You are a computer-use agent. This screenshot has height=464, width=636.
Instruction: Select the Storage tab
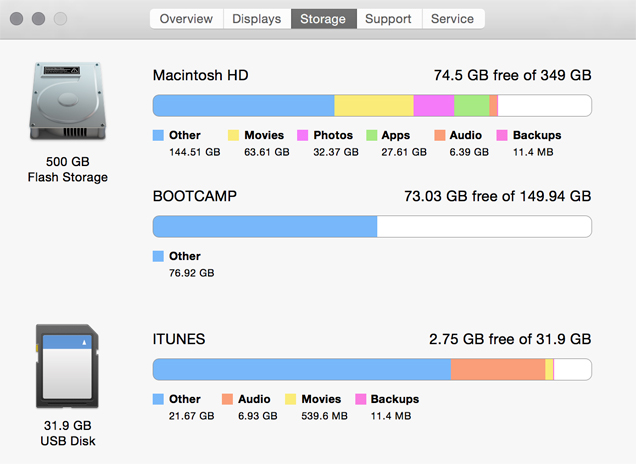[x=323, y=19]
